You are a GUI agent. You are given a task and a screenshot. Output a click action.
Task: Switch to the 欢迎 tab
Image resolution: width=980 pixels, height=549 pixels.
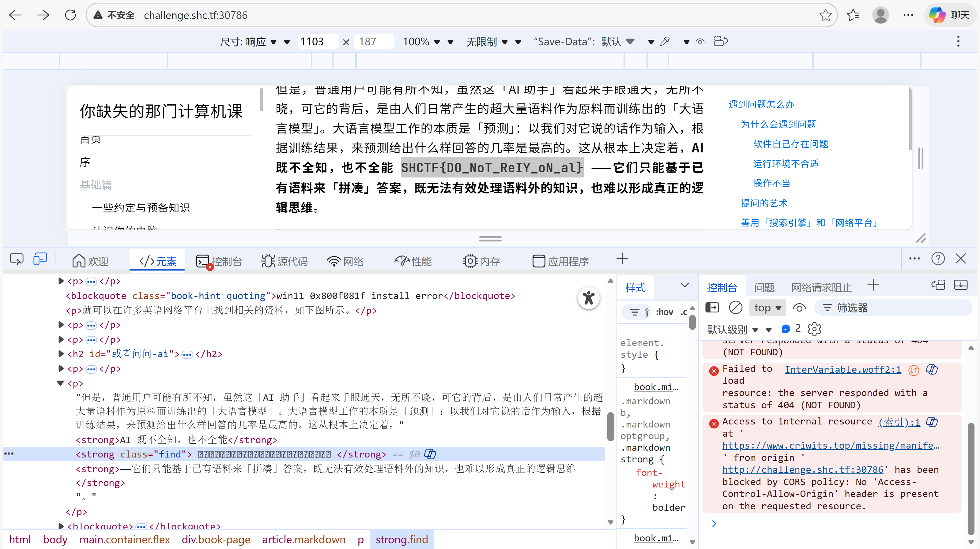click(90, 261)
